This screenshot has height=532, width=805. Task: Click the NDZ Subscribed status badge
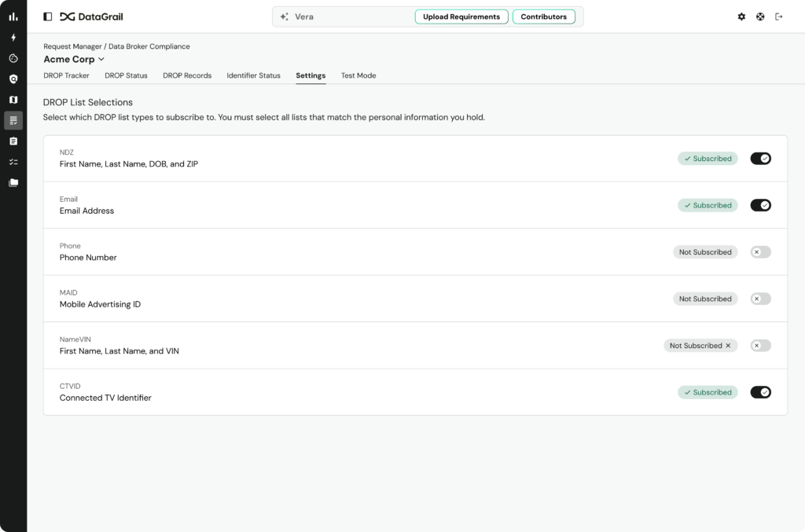tap(708, 159)
